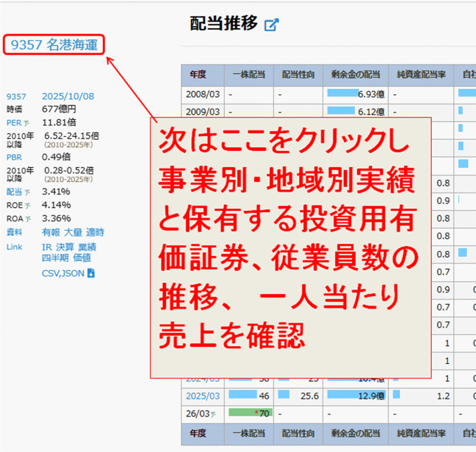The width and height of the screenshot is (476, 452).
Task: Open the 適時 timely disclosure link
Action: click(x=95, y=233)
